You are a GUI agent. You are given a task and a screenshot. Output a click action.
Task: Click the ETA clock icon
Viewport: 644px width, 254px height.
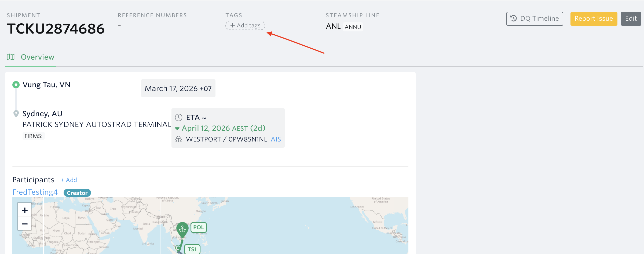pos(179,117)
